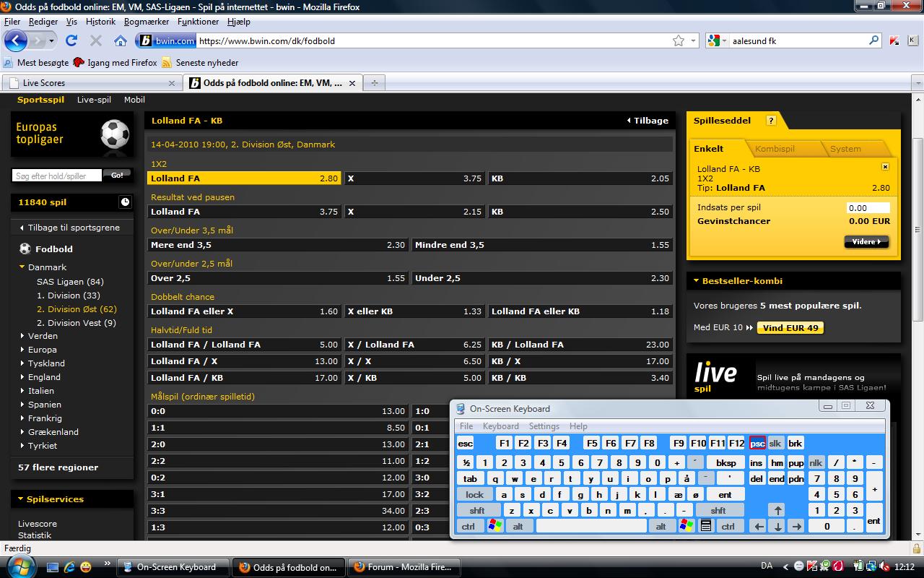Close the Live Scores tab
The height and width of the screenshot is (578, 924).
click(x=172, y=83)
